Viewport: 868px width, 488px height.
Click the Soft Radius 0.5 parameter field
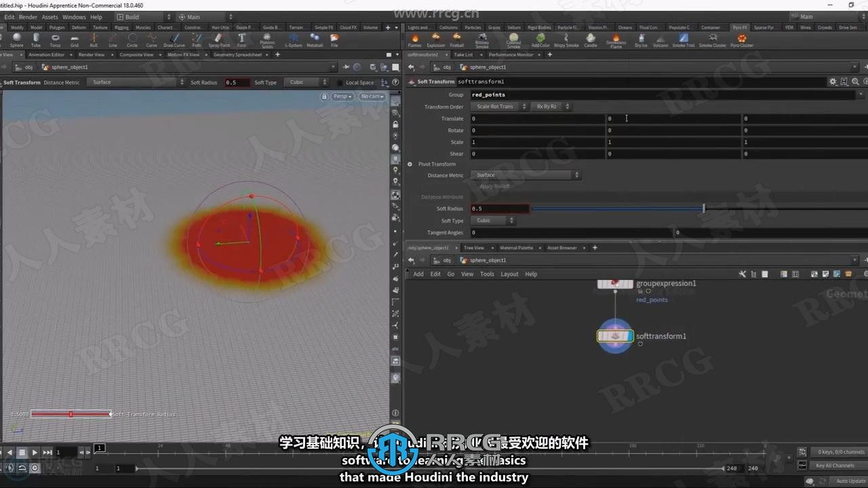(500, 209)
